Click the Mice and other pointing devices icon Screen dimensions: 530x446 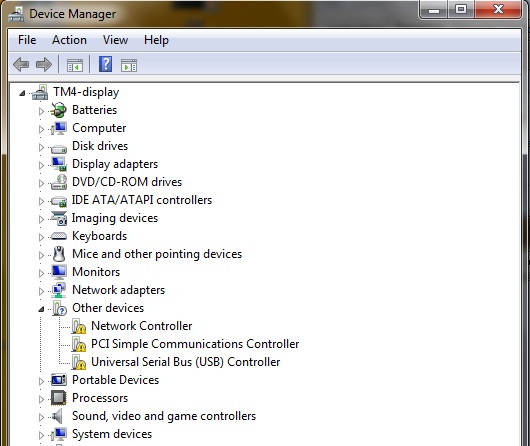(59, 254)
